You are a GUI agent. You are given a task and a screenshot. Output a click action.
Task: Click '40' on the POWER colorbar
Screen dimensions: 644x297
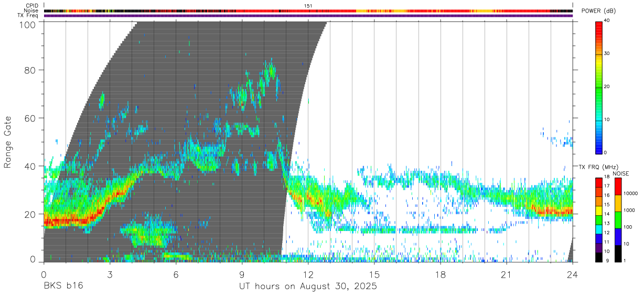(607, 21)
